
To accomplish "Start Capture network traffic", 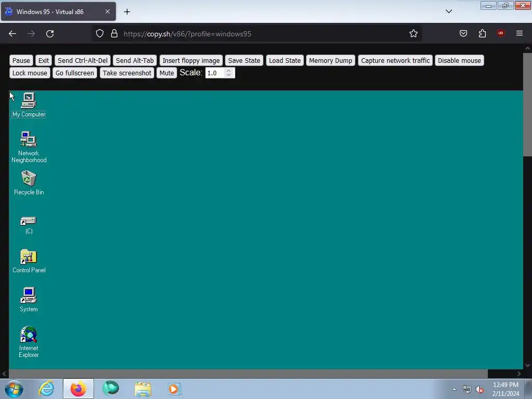I will (395, 60).
